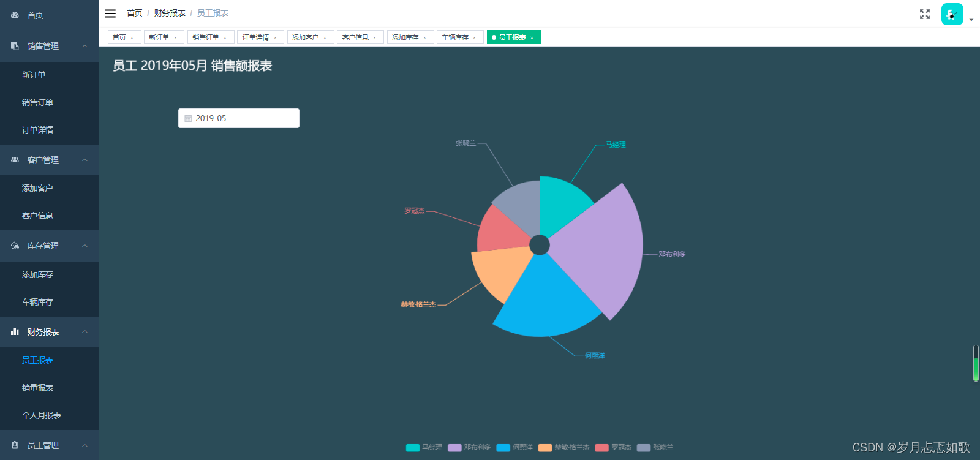Open 添加客户 in the sidebar
Viewport: 980px width, 460px height.
coord(50,188)
